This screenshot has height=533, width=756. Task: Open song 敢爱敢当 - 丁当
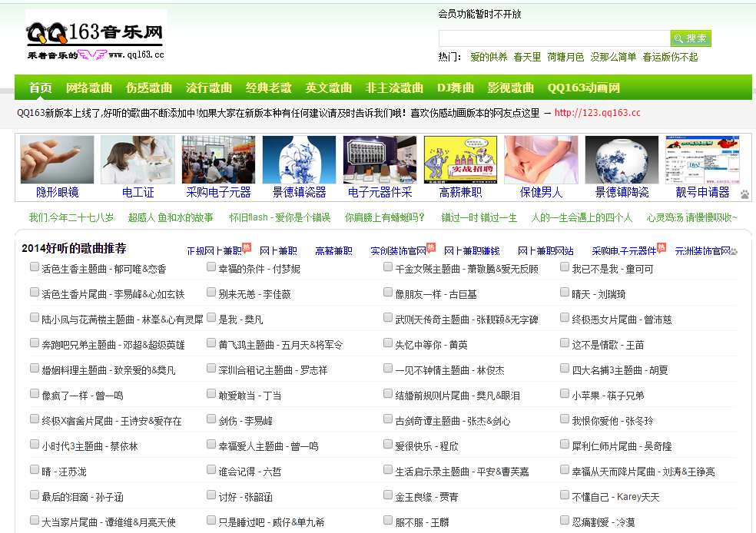pyautogui.click(x=250, y=396)
